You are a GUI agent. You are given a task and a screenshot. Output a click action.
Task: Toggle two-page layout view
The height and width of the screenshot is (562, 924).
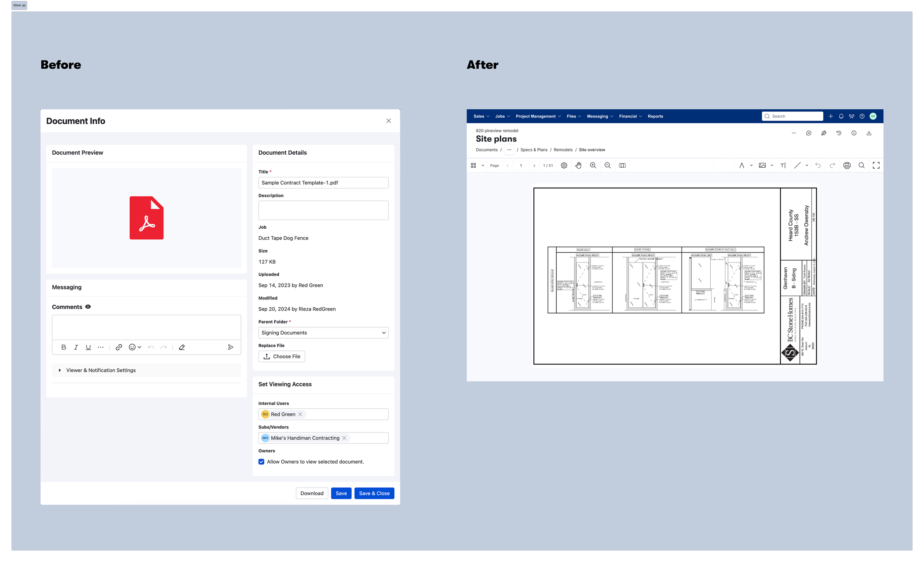coord(622,165)
